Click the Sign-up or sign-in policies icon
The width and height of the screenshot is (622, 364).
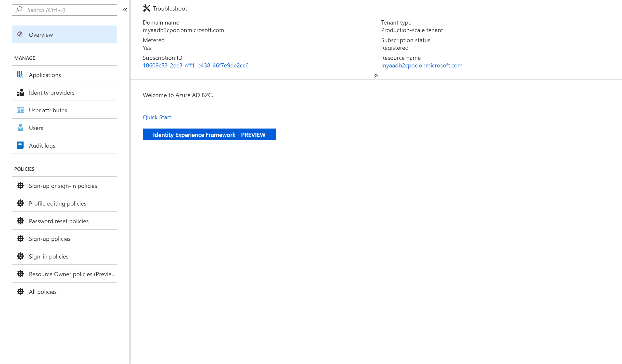20,185
